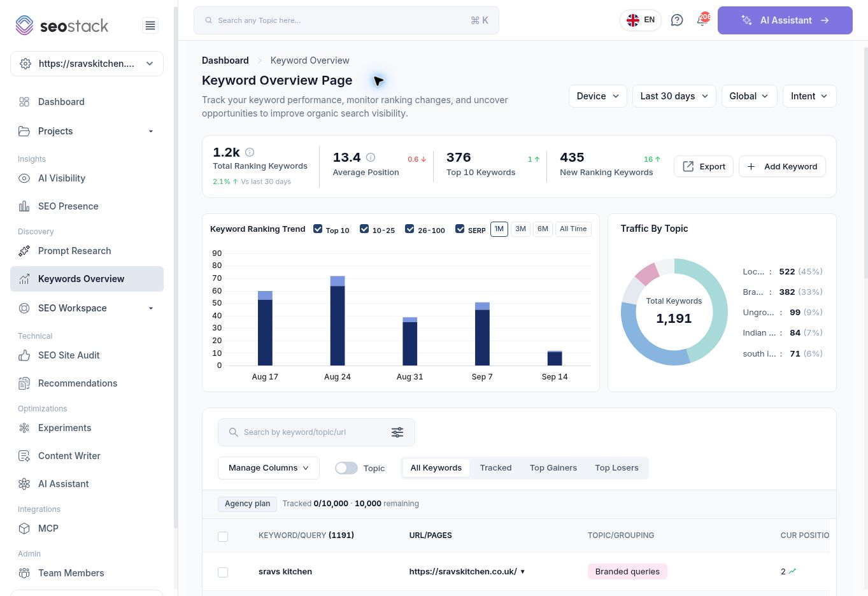
Task: Open help via question mark icon
Action: pos(677,20)
